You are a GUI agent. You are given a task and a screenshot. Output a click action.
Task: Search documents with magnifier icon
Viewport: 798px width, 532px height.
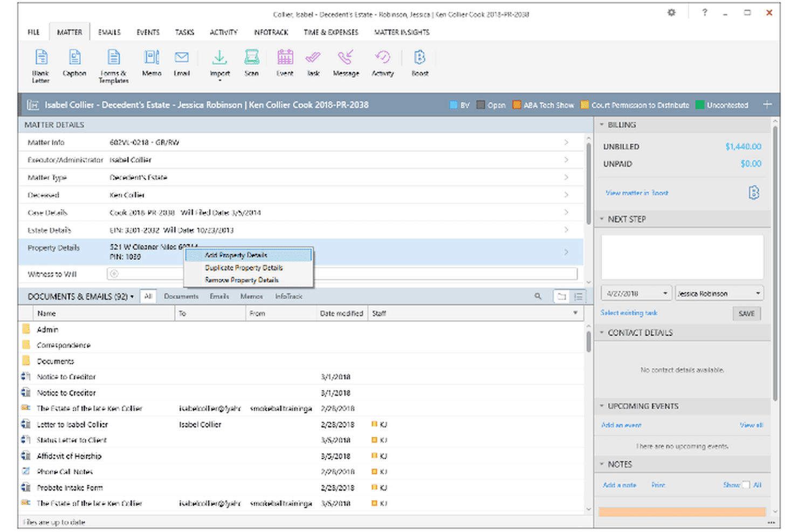[538, 296]
